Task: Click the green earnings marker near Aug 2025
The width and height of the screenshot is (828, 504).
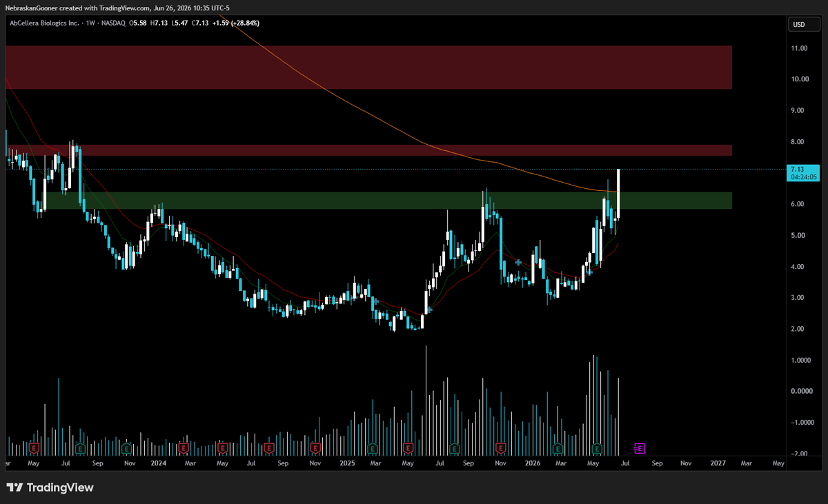Action: point(455,448)
